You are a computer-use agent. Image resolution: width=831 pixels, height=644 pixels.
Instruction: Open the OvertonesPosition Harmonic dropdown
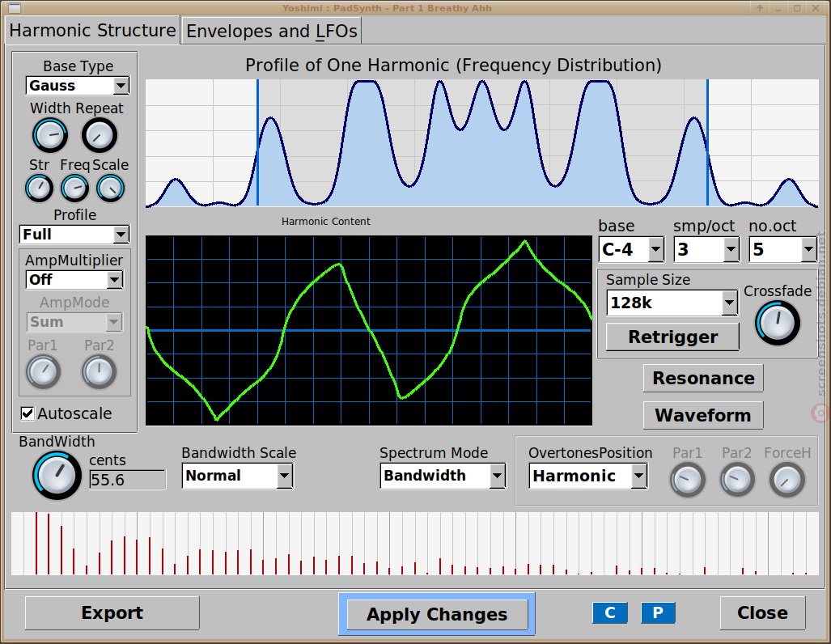click(x=587, y=476)
